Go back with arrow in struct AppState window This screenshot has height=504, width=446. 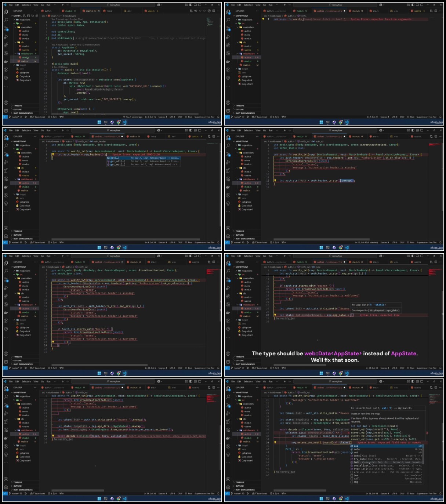coord(63,5)
